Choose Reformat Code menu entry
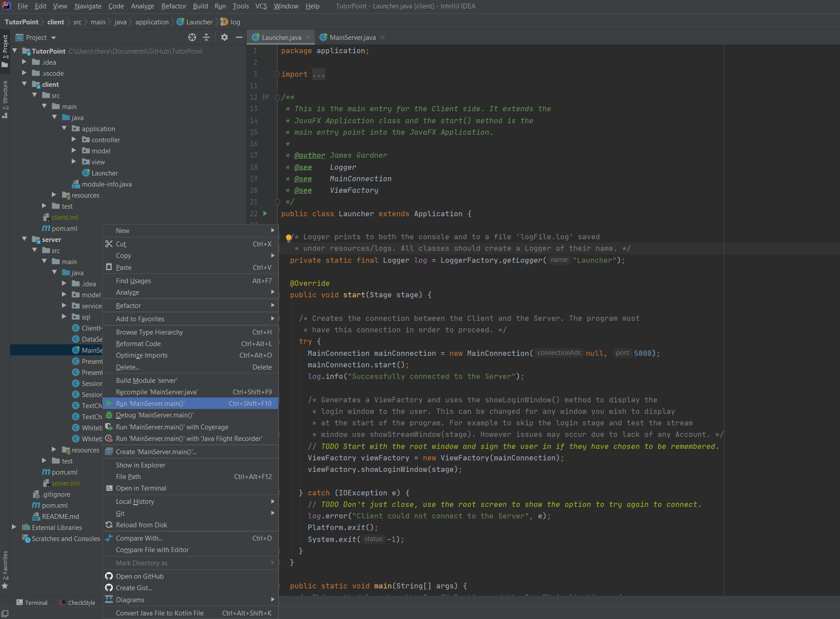The height and width of the screenshot is (619, 840). tap(190, 343)
